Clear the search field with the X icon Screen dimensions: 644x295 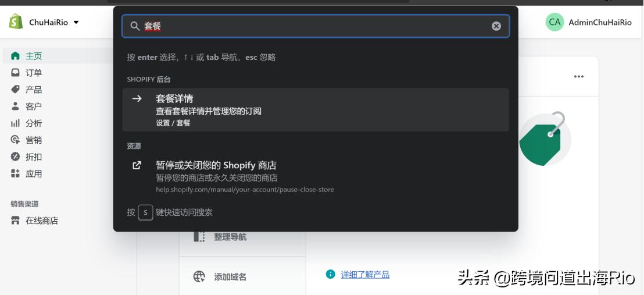click(496, 26)
